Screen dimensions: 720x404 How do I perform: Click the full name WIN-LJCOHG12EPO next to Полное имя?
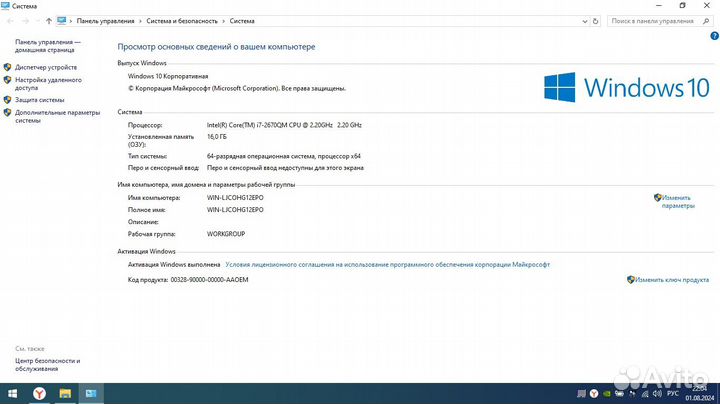point(235,210)
